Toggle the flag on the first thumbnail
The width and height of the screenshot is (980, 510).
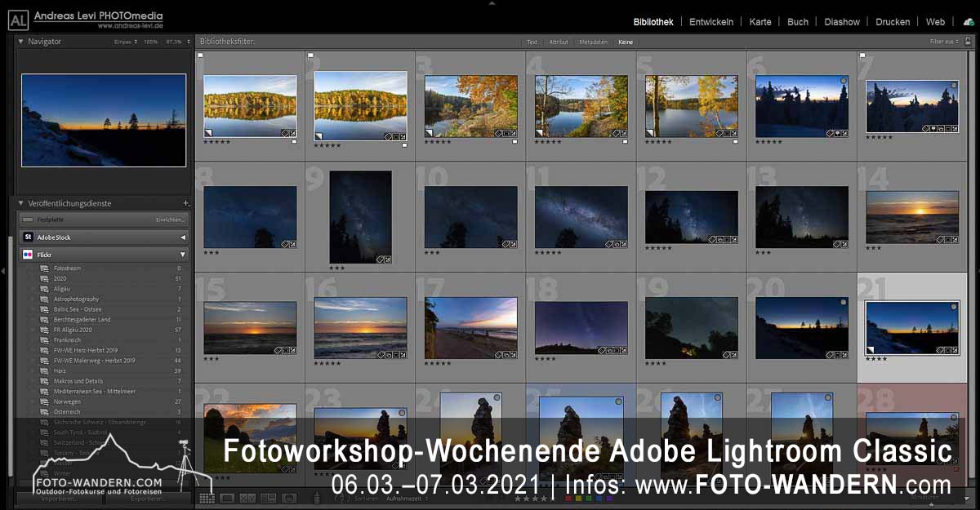coord(200,56)
